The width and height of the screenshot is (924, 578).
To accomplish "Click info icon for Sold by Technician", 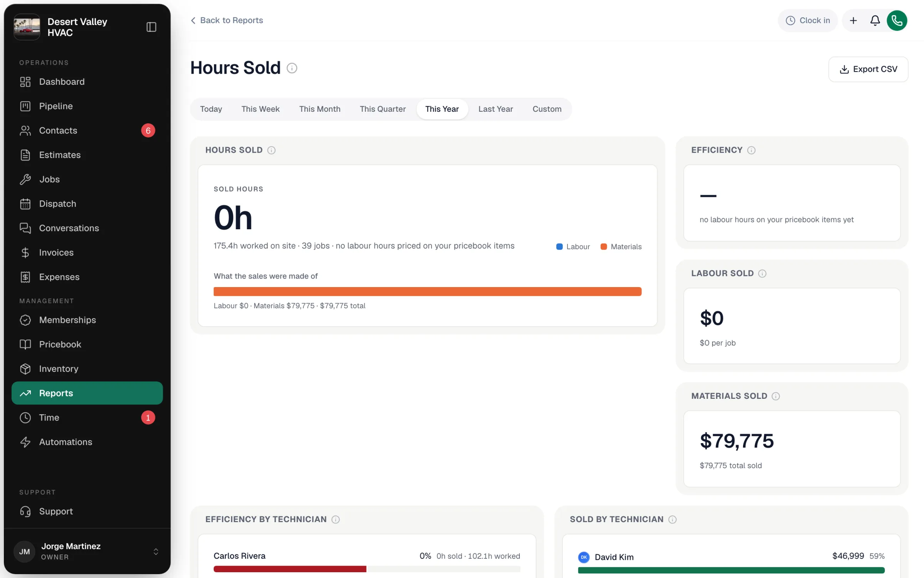I will tap(672, 519).
